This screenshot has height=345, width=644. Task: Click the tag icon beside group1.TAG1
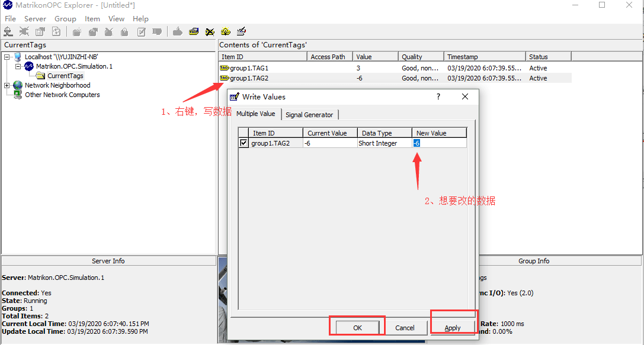225,68
